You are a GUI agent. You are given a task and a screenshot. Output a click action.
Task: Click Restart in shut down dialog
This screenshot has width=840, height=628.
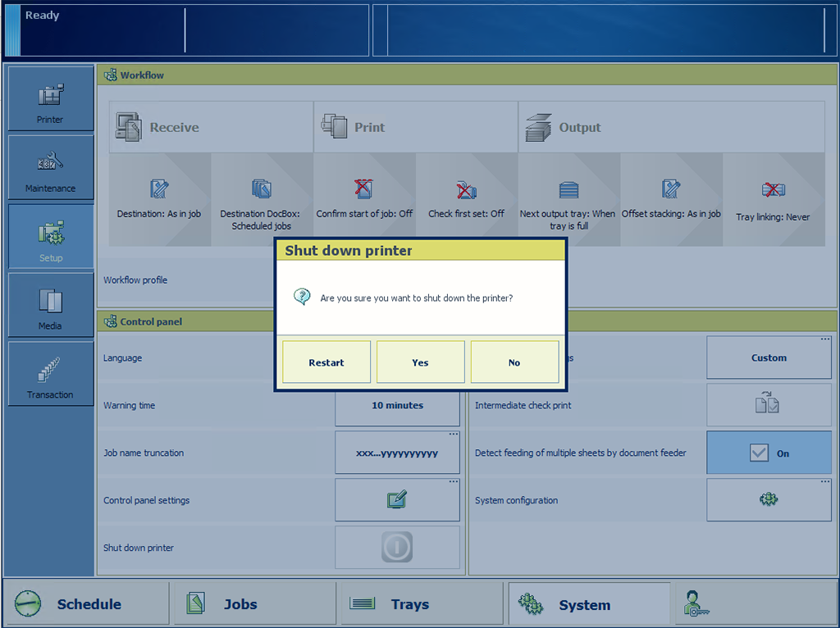point(326,362)
